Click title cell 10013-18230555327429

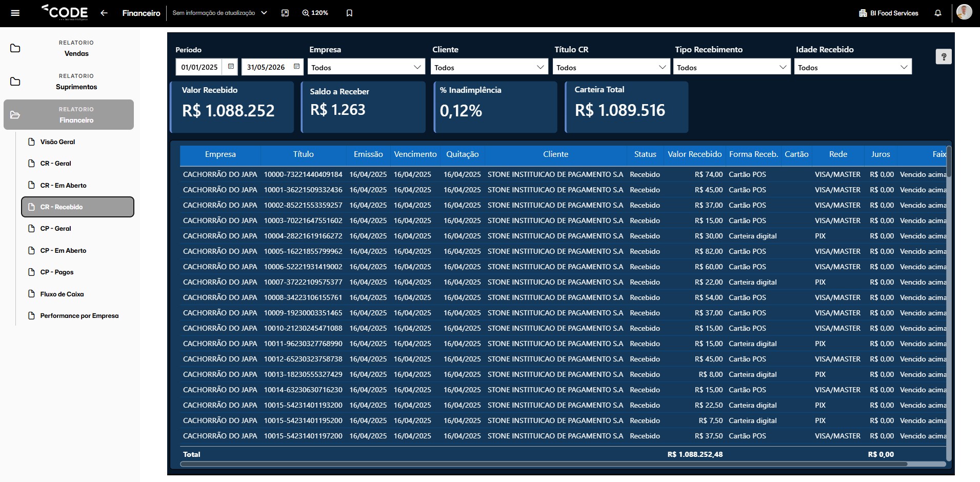[x=303, y=374]
